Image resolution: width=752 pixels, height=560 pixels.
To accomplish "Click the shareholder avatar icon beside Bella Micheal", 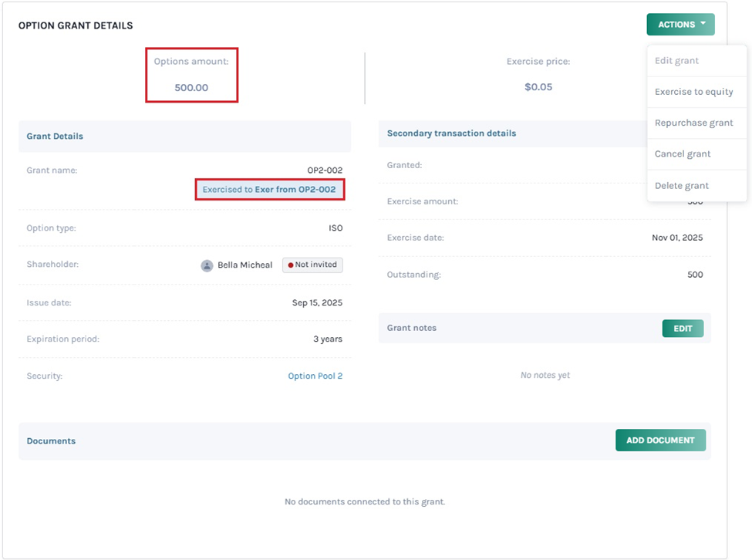I will tap(207, 265).
